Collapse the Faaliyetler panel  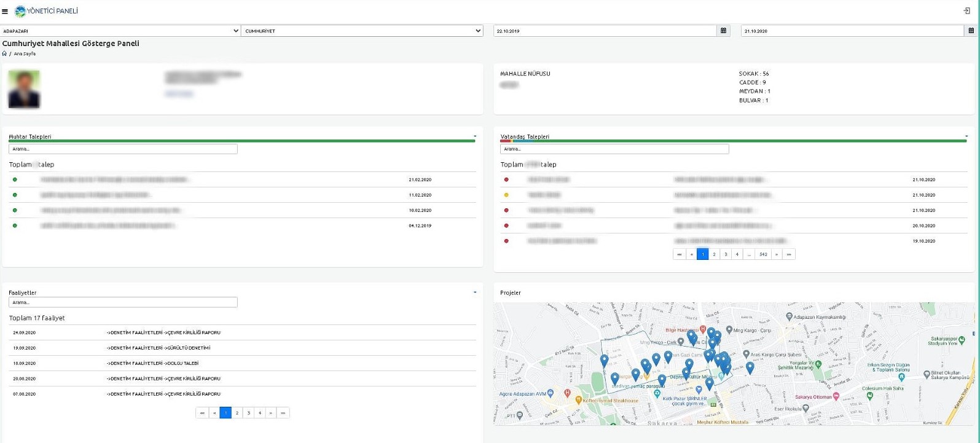coord(475,292)
